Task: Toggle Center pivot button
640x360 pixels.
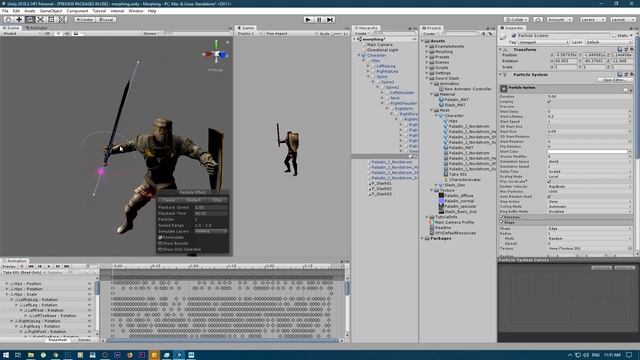Action: pyautogui.click(x=84, y=19)
